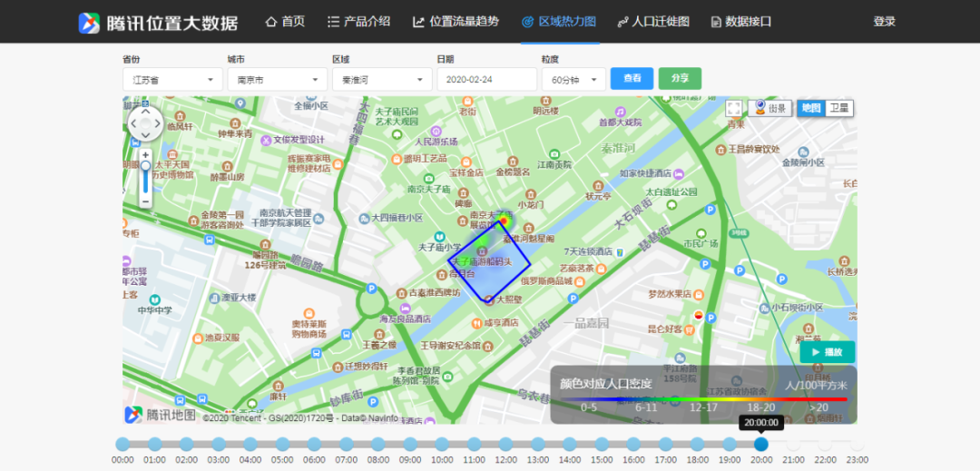980x471 pixels.
Task: Open the 产品介绍 menu item
Action: (358, 22)
